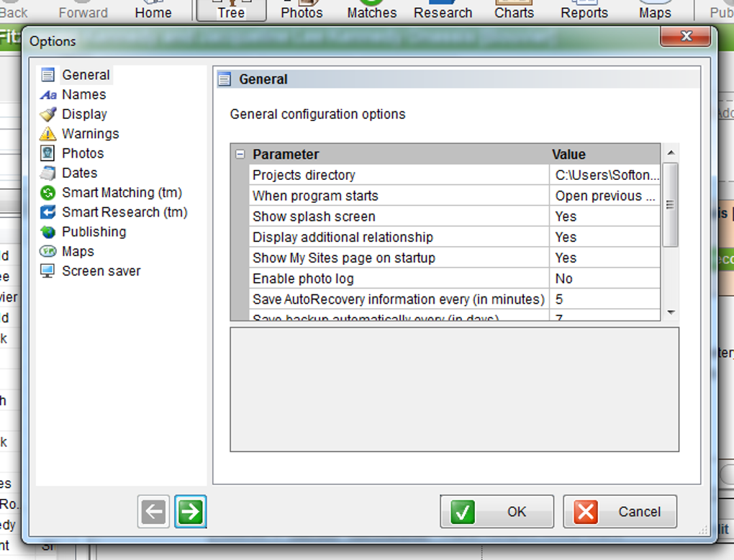Screen dimensions: 734x560
Task: Confirm settings with the OK button
Action: tap(497, 511)
